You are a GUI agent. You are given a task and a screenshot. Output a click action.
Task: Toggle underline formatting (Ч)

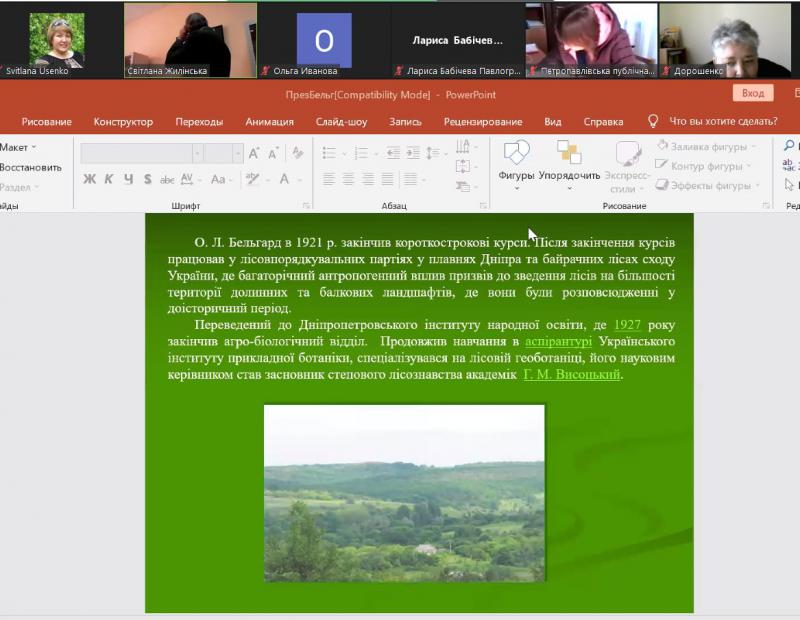pyautogui.click(x=128, y=179)
